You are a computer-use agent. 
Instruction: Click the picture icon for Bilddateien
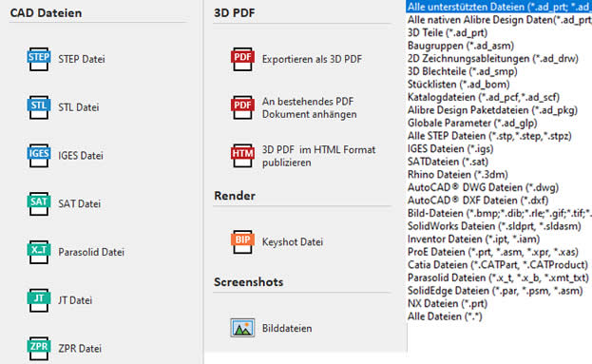pos(242,328)
